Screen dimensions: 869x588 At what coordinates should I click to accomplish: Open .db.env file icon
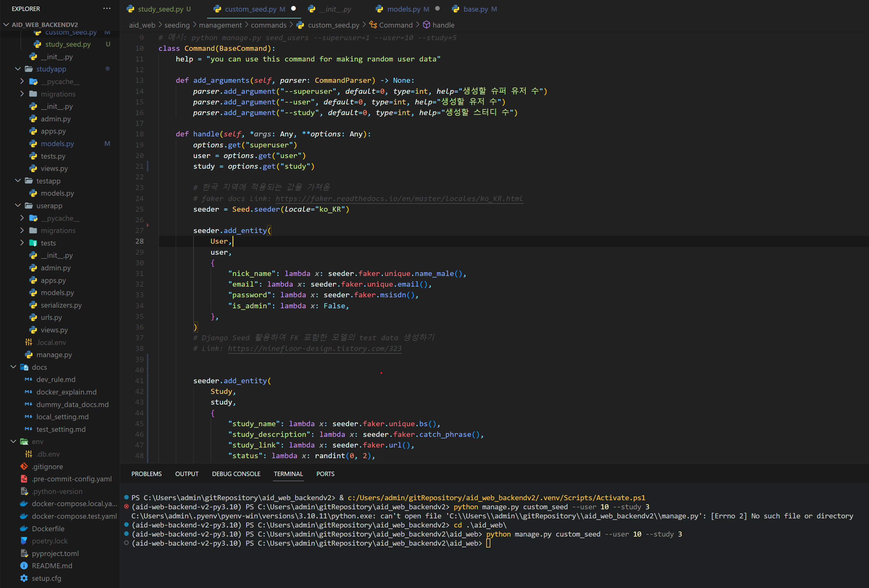click(x=29, y=454)
